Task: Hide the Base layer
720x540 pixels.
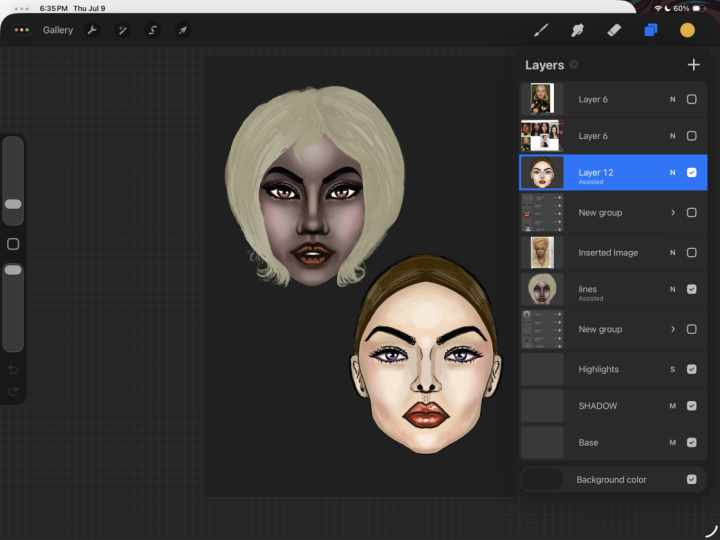Action: [692, 443]
